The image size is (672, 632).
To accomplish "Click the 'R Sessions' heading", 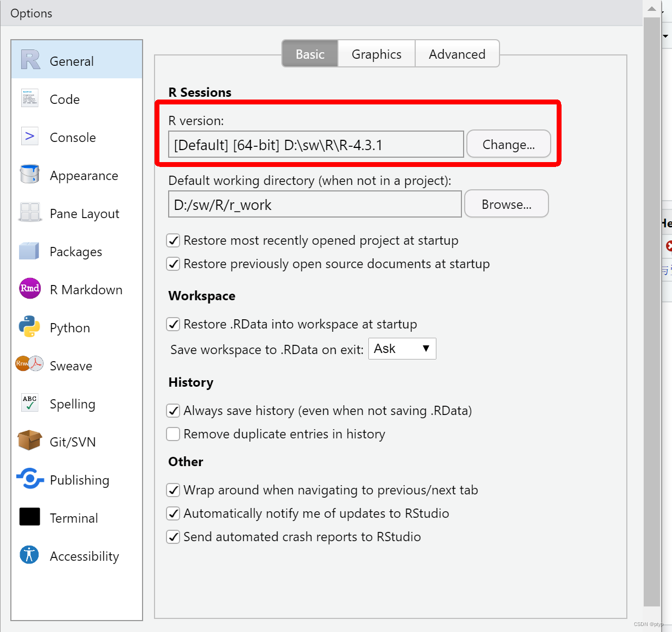I will pos(200,92).
